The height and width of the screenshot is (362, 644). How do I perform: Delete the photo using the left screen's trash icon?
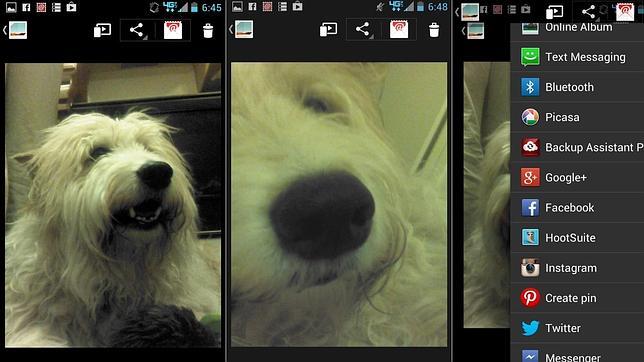pos(208,30)
